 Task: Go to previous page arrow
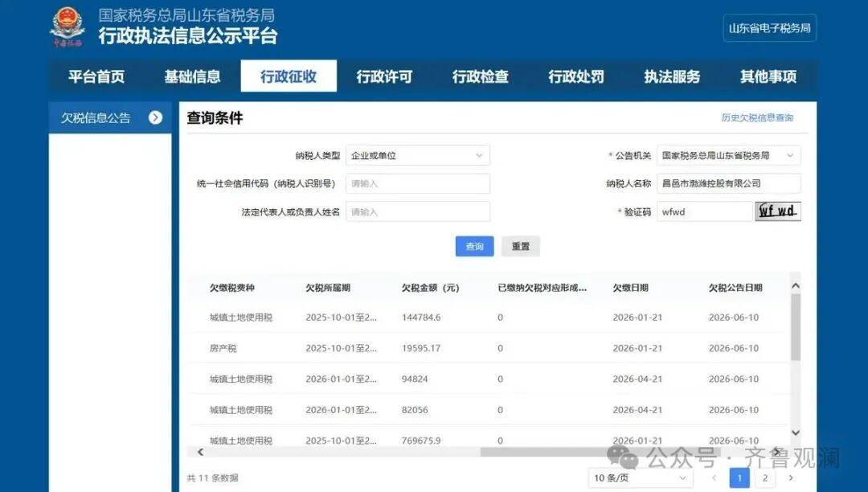tap(714, 478)
